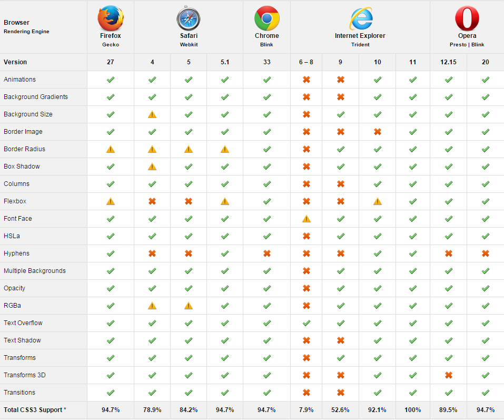Click the Opera browser logo
The image size is (504, 420).
click(x=467, y=18)
